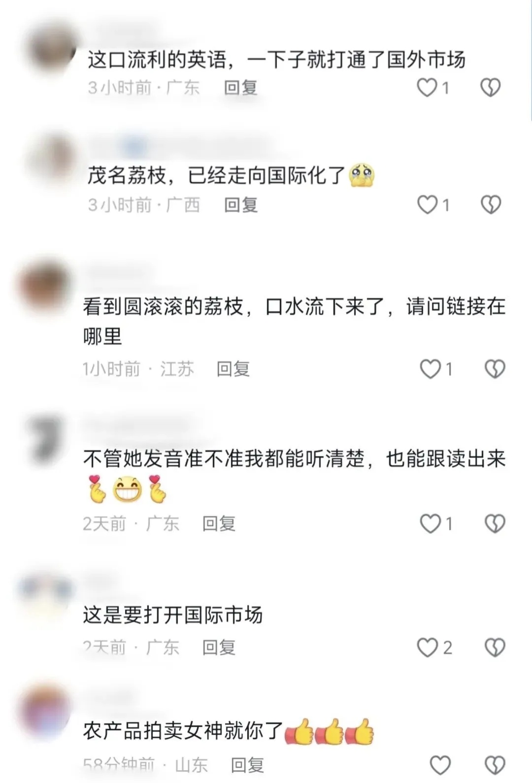Dislike the 圆滚滚的荔枝 comment
Image resolution: width=532 pixels, height=783 pixels.
click(x=495, y=369)
